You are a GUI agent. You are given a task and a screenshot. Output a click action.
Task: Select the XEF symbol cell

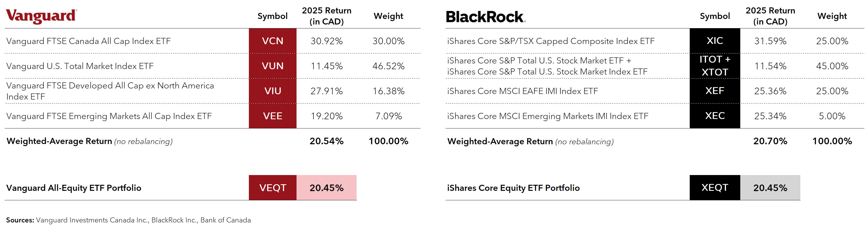coord(714,91)
